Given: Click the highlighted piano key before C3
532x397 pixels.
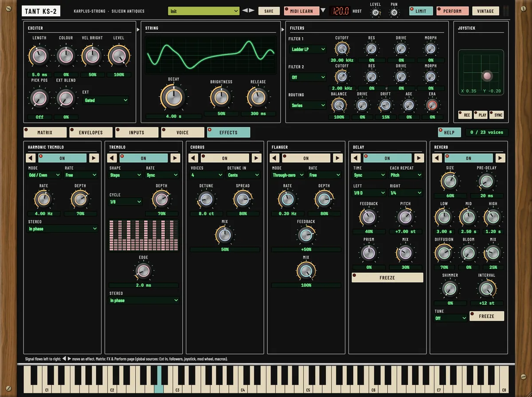Looking at the screenshot, I should pyautogui.click(x=159, y=379).
